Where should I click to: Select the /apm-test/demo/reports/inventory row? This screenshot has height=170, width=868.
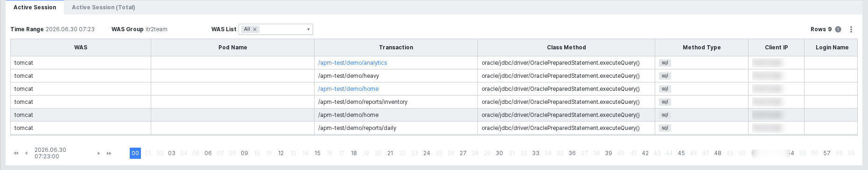[x=434, y=102]
